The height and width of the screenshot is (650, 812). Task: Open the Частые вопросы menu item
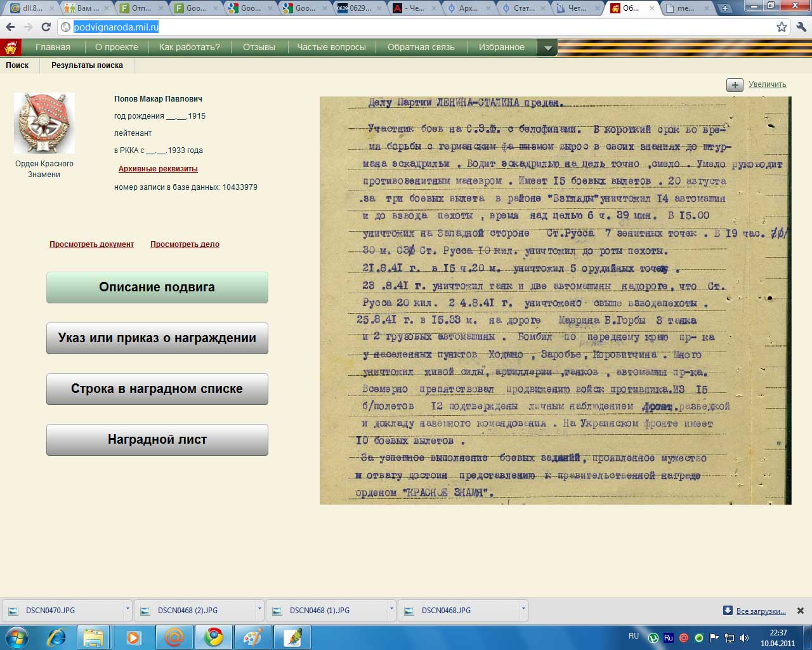click(x=331, y=48)
